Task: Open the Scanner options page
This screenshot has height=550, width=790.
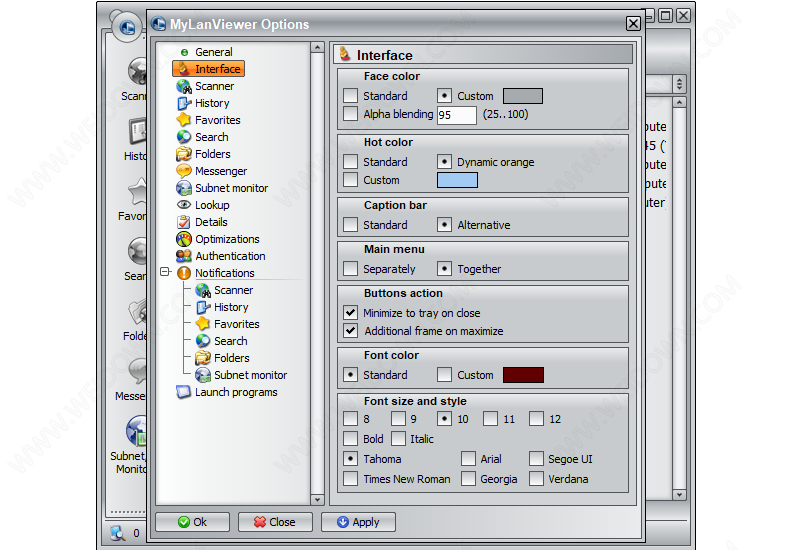Action: [214, 87]
